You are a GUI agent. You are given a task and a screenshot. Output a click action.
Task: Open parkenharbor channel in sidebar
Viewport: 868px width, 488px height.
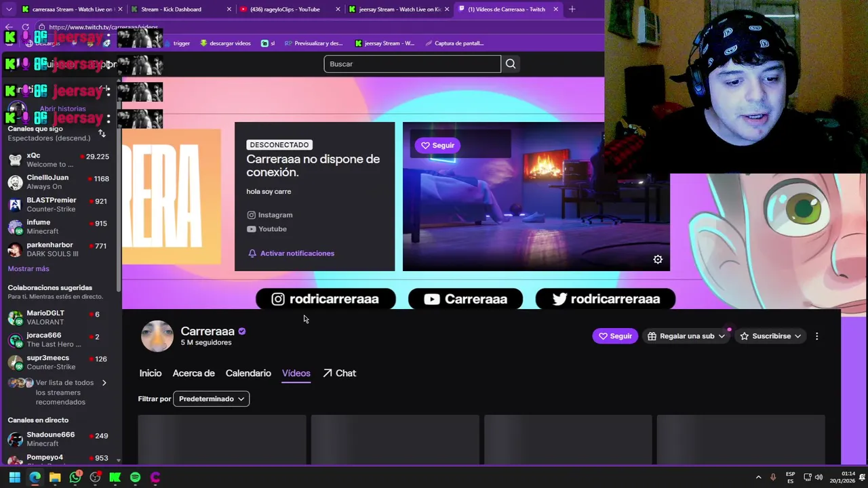click(x=60, y=249)
